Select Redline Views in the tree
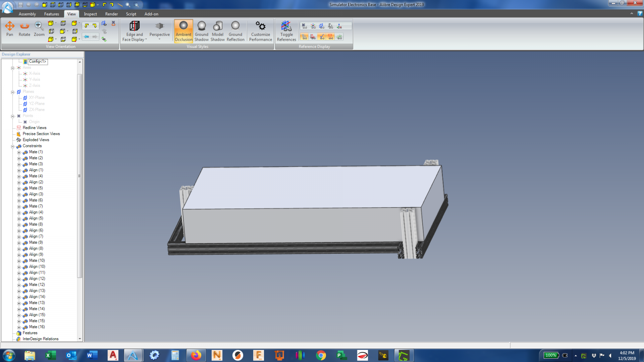Screen dimensions: 644x362 pos(34,128)
